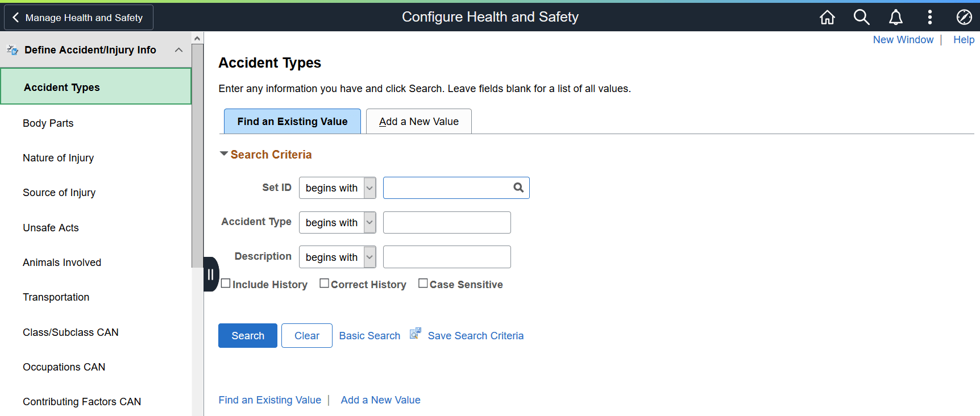Click the NavBar compass icon
Viewport: 980px width, 416px height.
tap(964, 18)
